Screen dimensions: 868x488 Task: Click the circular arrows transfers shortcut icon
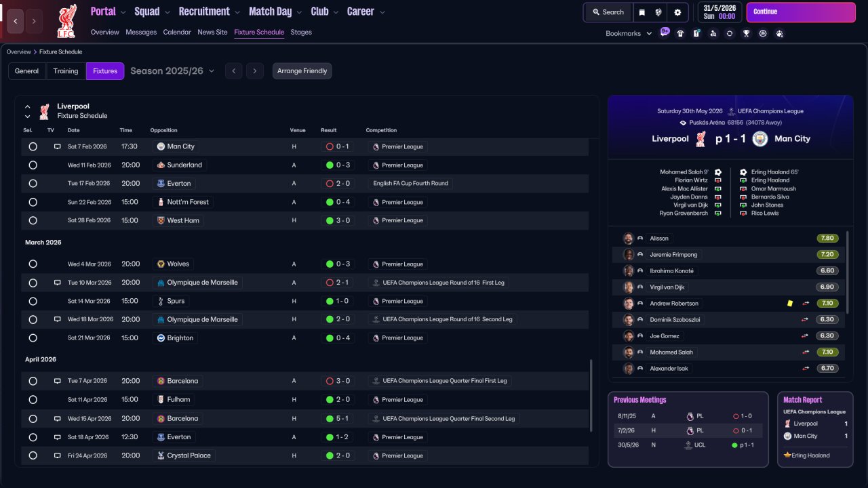[x=730, y=33]
